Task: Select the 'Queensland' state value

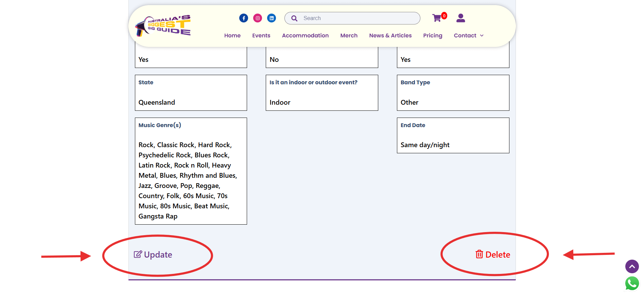Action: click(x=157, y=102)
